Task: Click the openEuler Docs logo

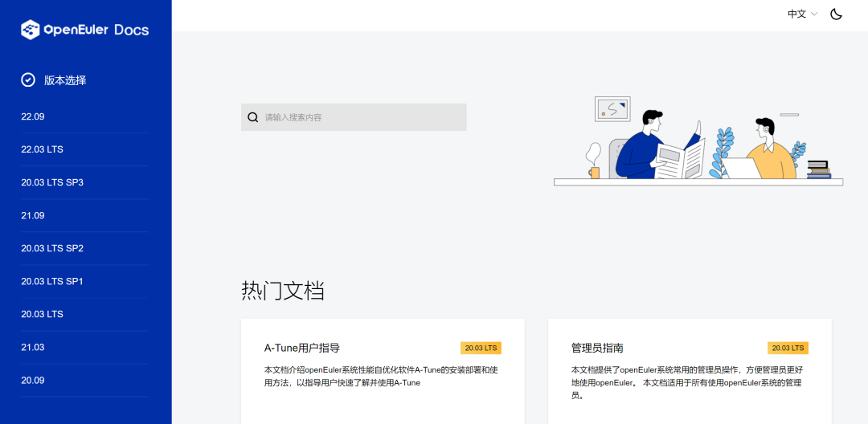Action: (84, 29)
